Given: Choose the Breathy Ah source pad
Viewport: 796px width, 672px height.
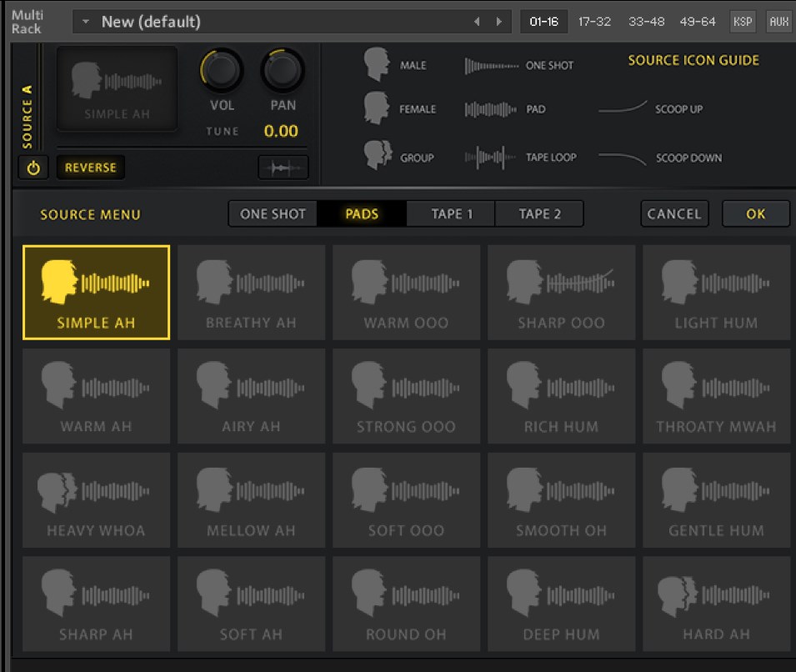Looking at the screenshot, I should [x=251, y=293].
